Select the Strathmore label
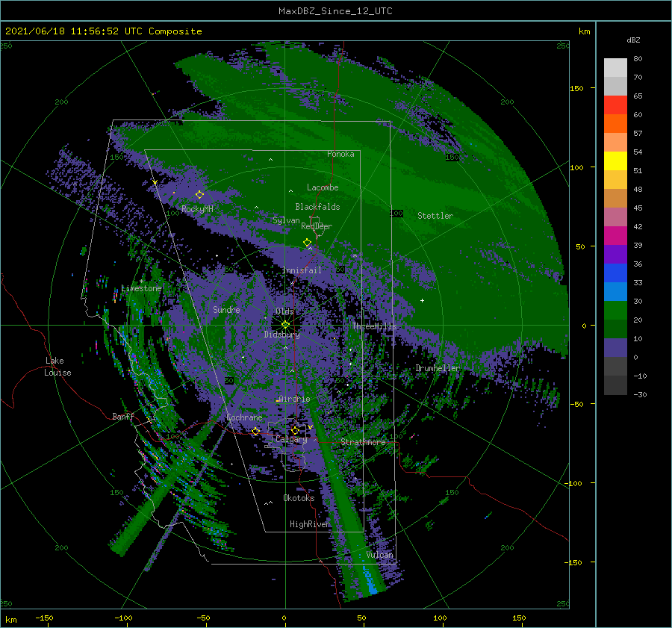The width and height of the screenshot is (672, 628). [x=363, y=442]
